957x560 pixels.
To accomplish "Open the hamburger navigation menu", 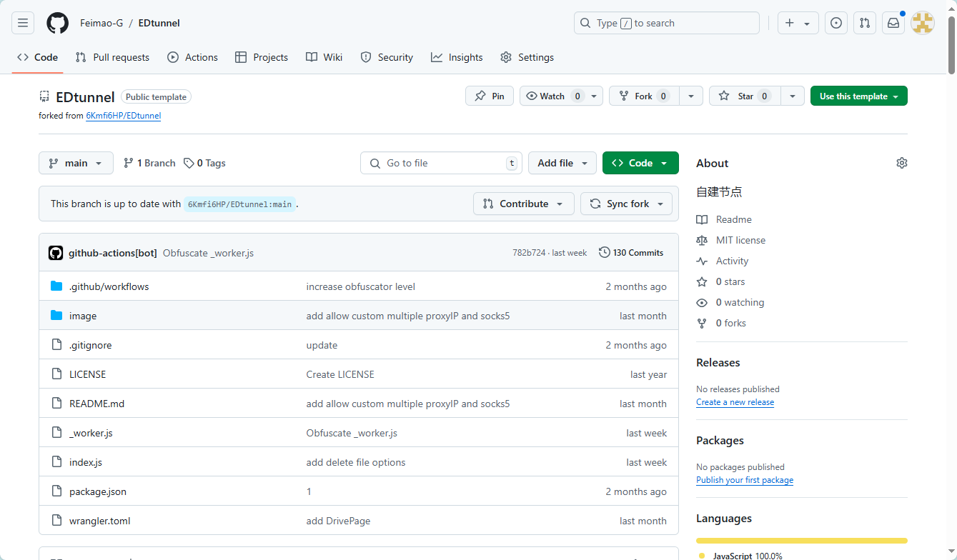I will [23, 23].
